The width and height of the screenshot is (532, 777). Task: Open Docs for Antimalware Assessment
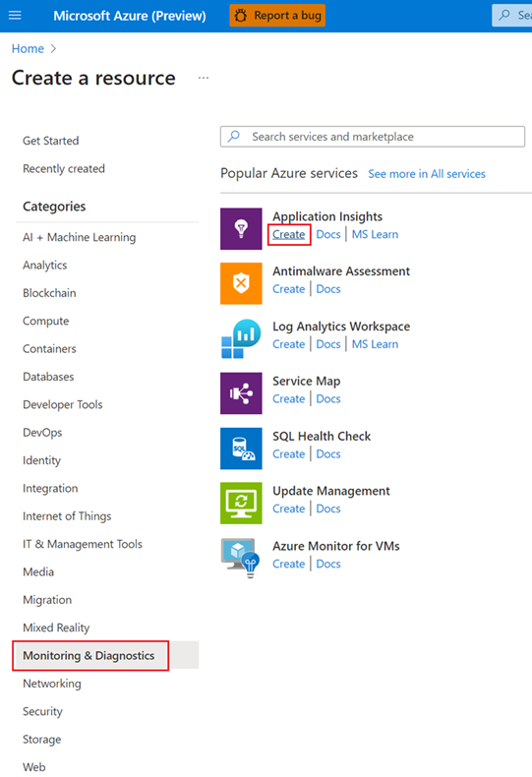tap(328, 289)
